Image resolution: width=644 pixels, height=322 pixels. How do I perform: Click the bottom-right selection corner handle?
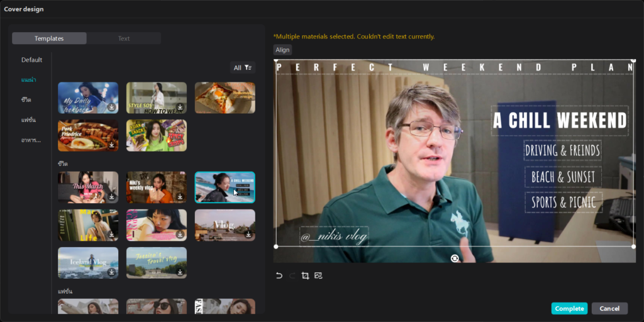pyautogui.click(x=633, y=247)
